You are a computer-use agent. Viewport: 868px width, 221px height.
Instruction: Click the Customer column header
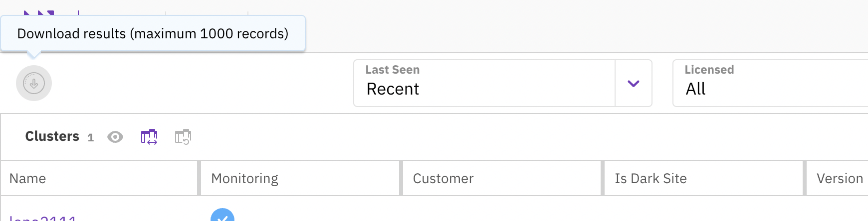pyautogui.click(x=443, y=179)
